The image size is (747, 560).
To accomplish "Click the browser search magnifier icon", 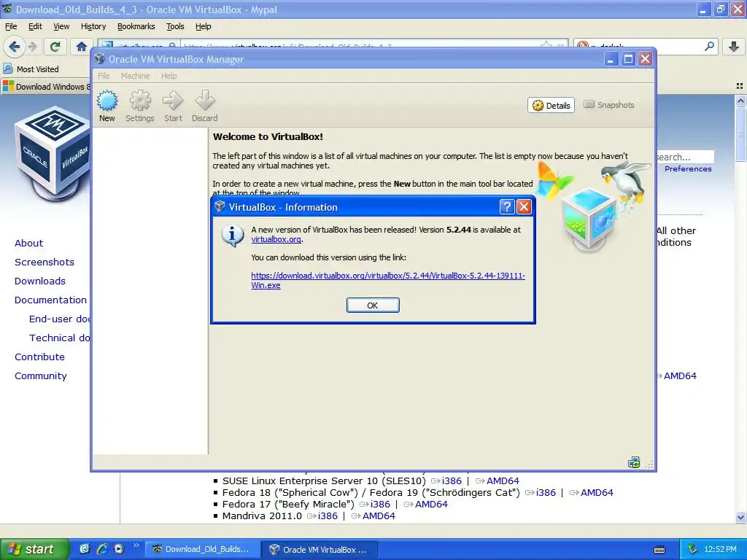I will (x=709, y=46).
